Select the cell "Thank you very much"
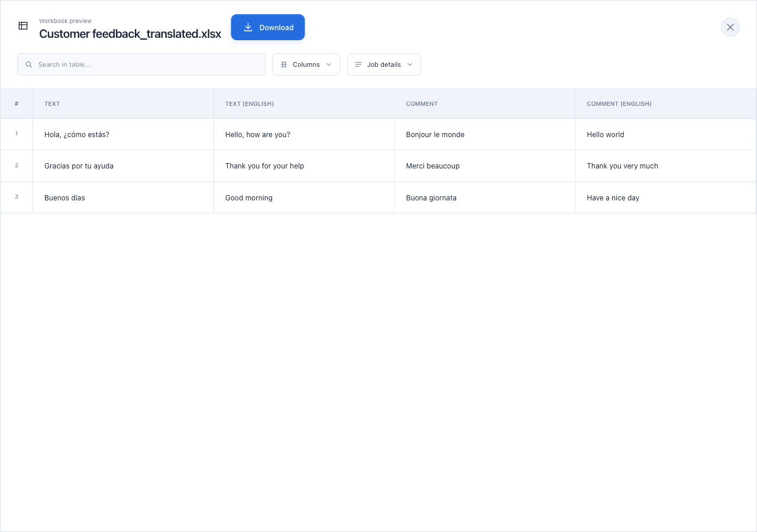Screen dimensions: 757x532 tap(665, 166)
